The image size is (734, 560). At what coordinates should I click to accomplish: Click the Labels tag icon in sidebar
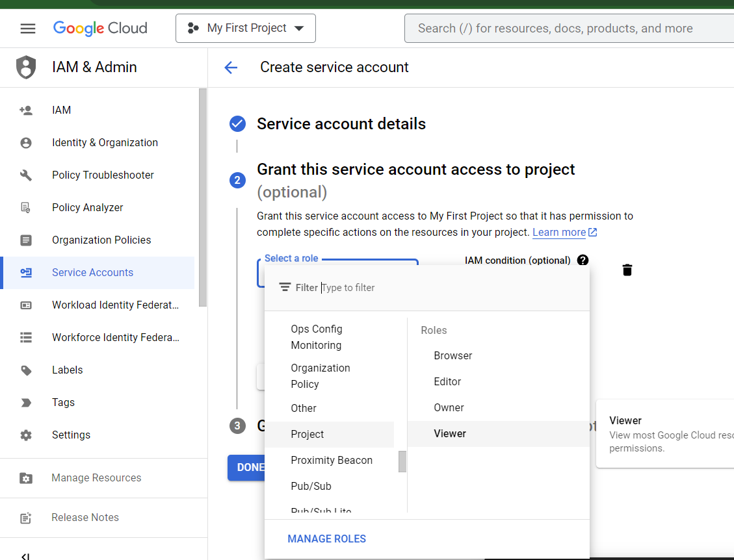pyautogui.click(x=26, y=370)
